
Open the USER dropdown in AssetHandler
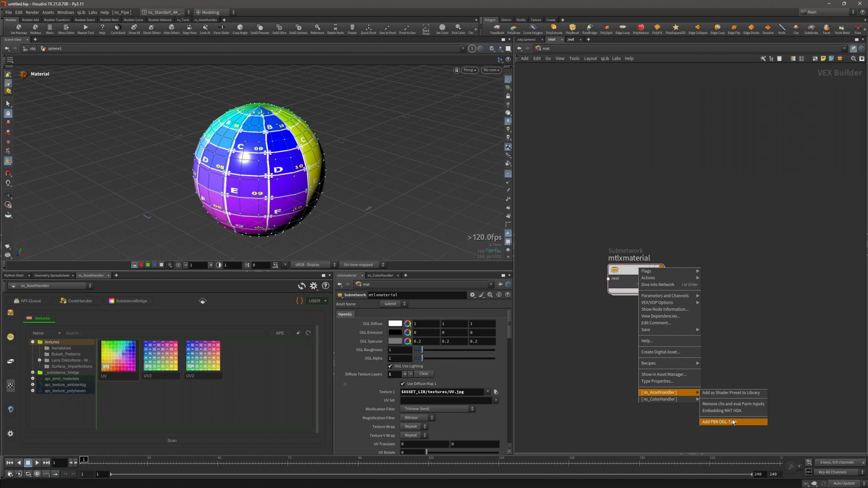click(x=317, y=301)
